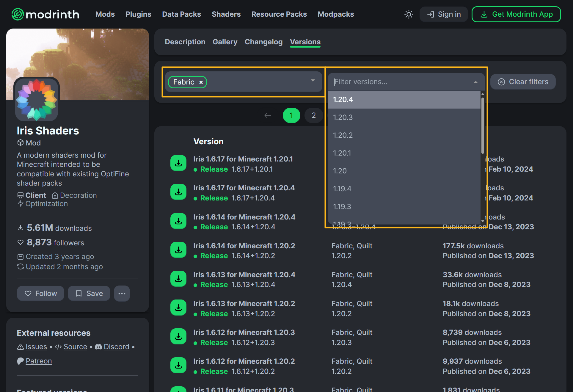Download Iris 1.6.17 for Minecraft 1.20.4
The width and height of the screenshot is (573, 392).
(178, 192)
